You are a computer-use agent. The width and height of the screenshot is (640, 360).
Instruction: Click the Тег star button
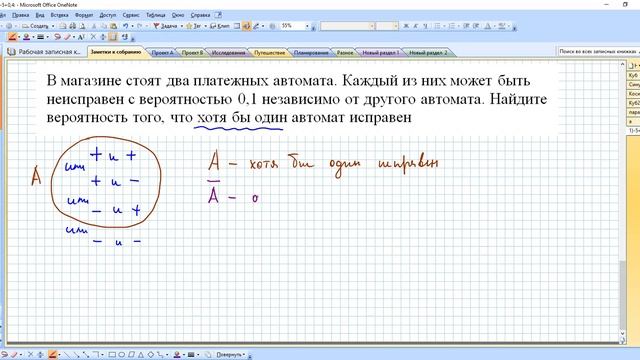(193, 26)
